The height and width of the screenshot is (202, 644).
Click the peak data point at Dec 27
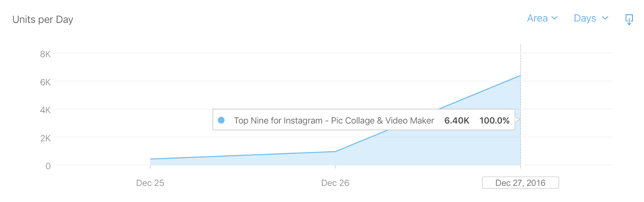click(520, 75)
